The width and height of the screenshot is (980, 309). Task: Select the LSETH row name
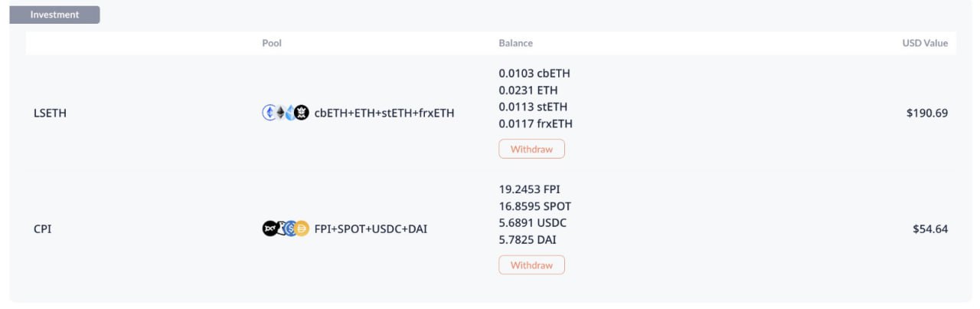click(x=51, y=113)
